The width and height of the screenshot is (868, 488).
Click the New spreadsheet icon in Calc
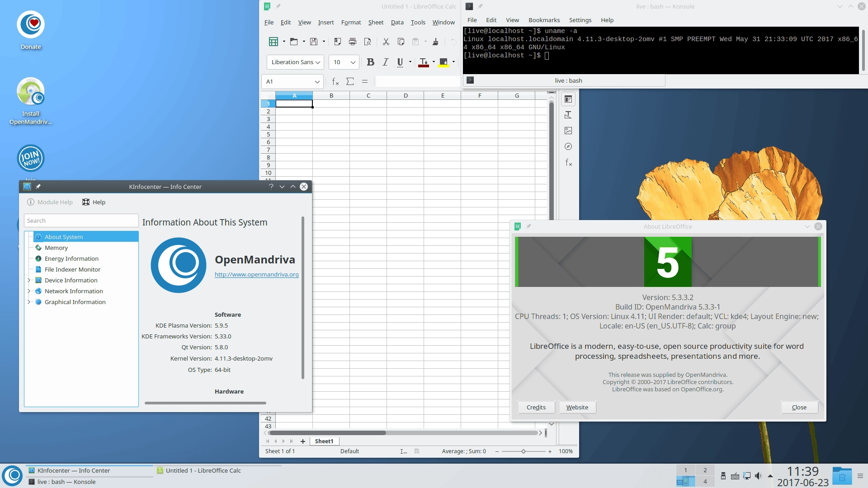(274, 42)
